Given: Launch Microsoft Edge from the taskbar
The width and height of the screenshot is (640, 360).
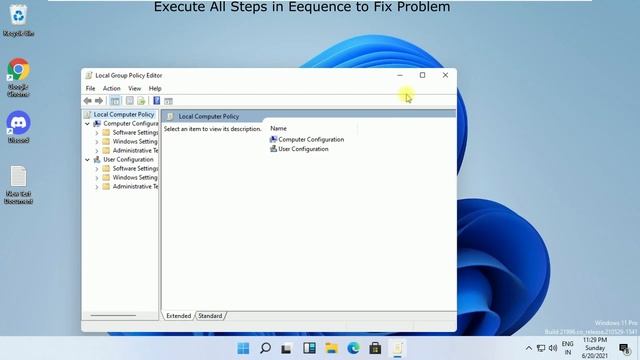Looking at the screenshot, I should 353,348.
